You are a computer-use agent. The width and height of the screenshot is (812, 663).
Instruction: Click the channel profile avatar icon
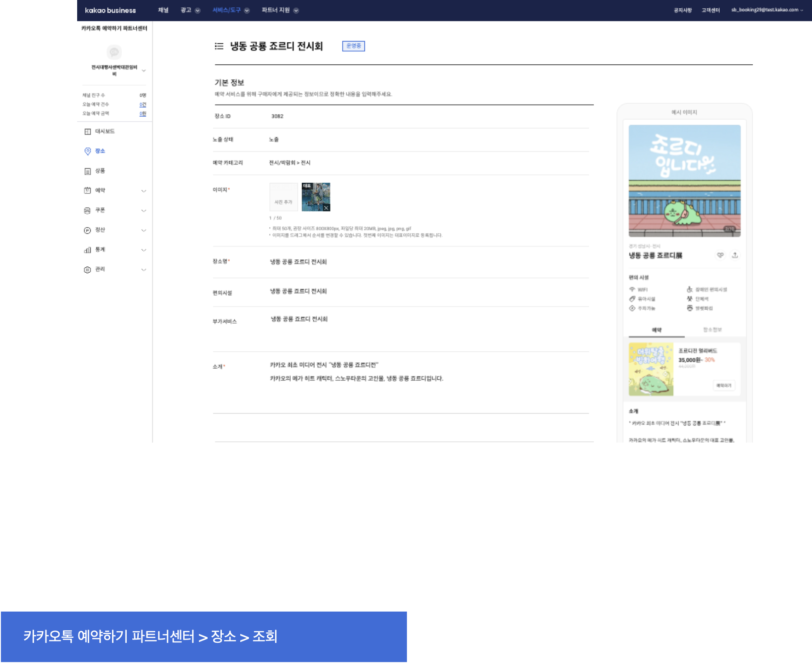click(114, 52)
